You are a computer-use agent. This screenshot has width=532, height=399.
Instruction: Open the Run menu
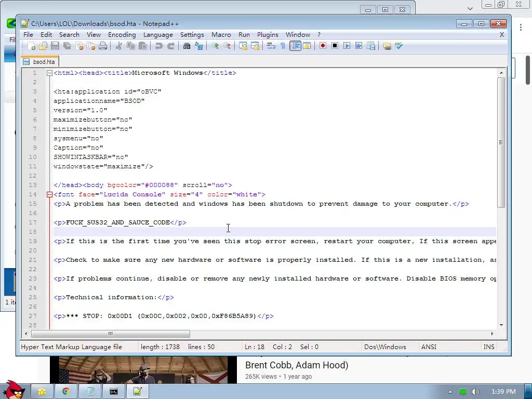[x=244, y=35]
